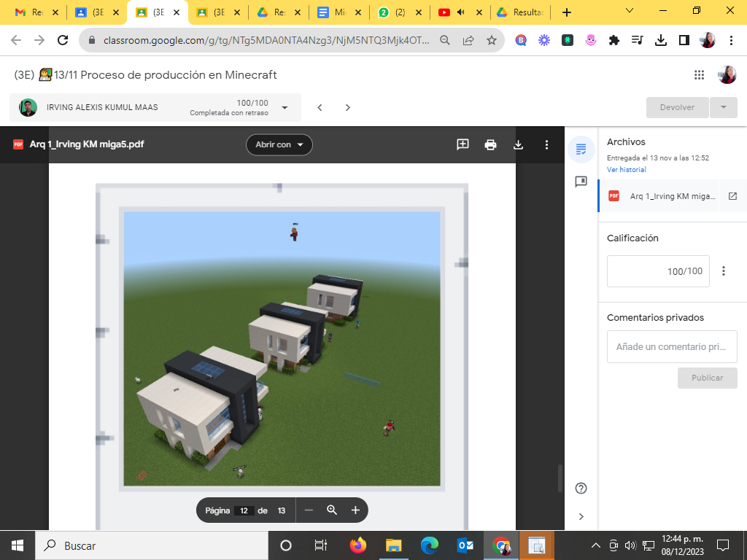Reload the Classroom page
747x560 pixels.
click(x=63, y=41)
